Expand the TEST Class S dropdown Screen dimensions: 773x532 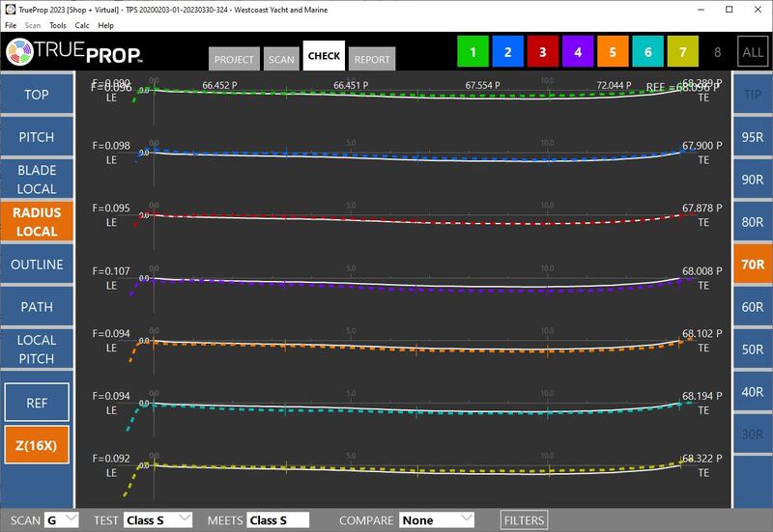pyautogui.click(x=158, y=520)
